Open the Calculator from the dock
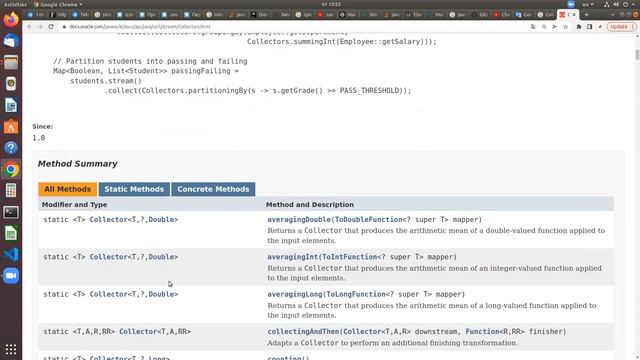Image resolution: width=640 pixels, height=360 pixels. (x=11, y=191)
